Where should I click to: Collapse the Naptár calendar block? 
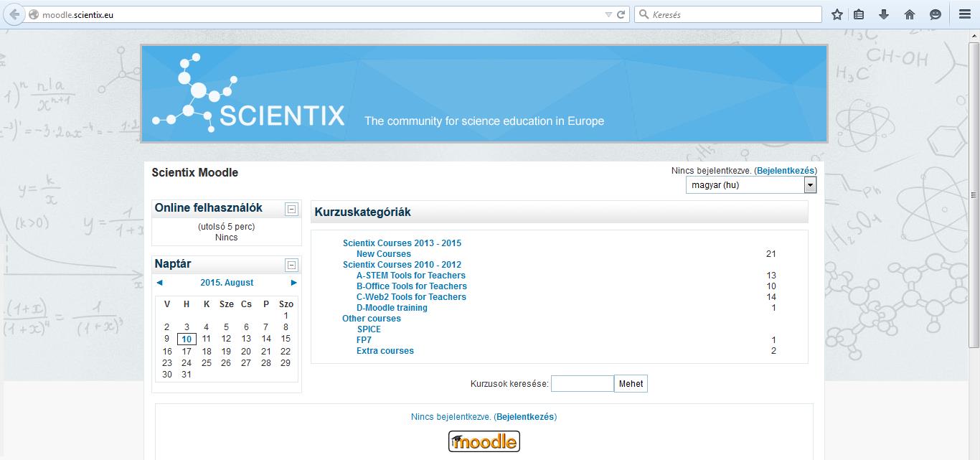pos(291,266)
